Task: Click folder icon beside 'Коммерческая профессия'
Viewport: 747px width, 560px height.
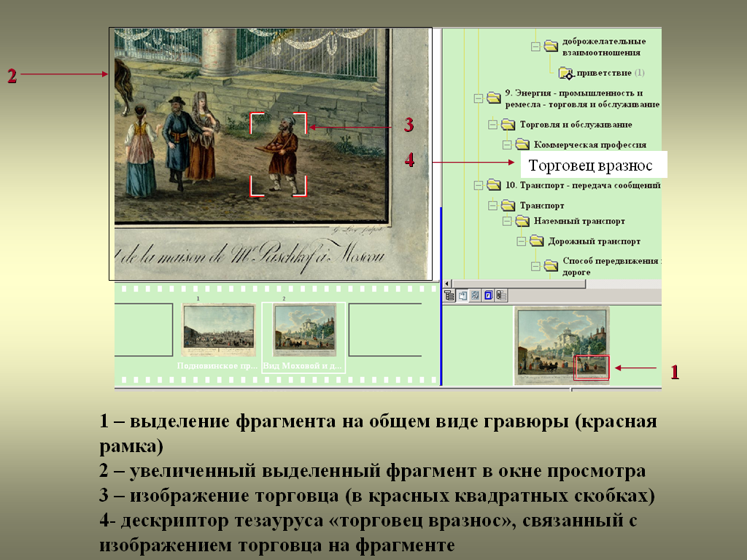Action: point(522,144)
